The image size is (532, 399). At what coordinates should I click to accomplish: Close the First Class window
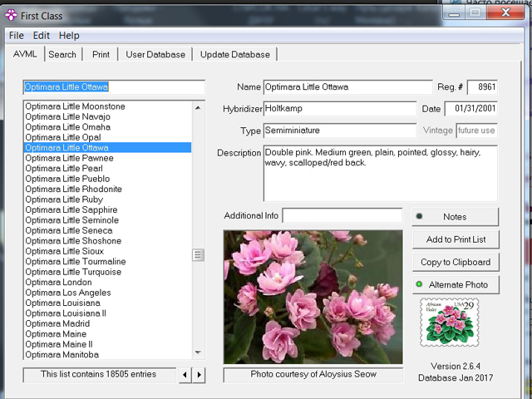click(x=505, y=13)
